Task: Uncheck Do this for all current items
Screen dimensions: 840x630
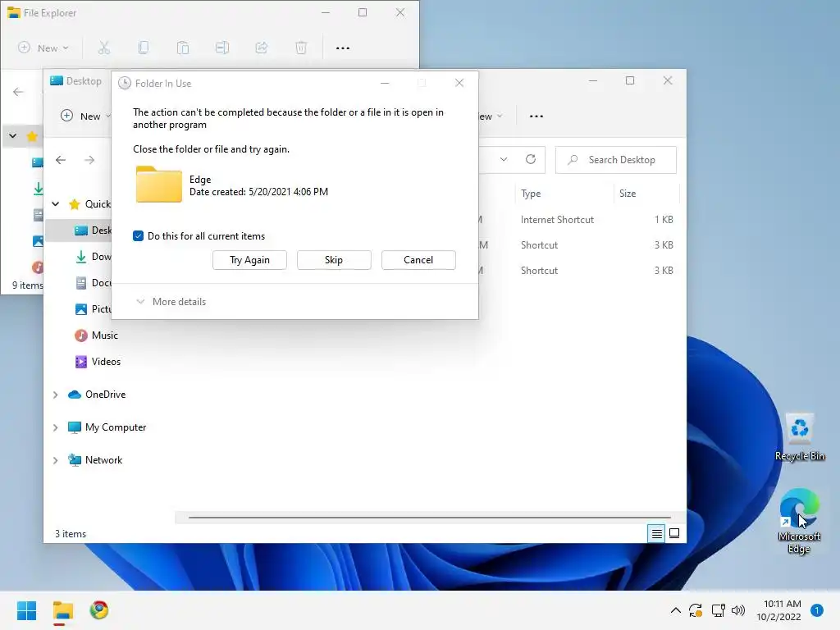Action: (138, 236)
